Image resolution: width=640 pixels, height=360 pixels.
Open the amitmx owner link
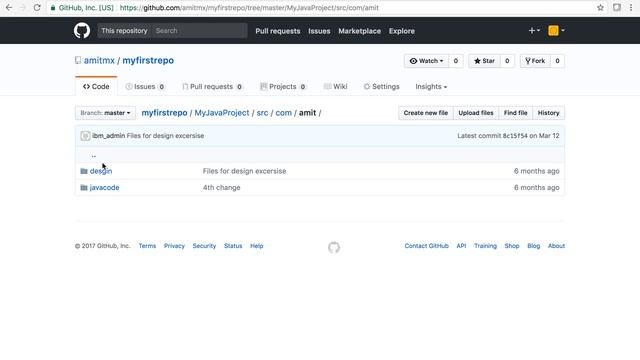click(99, 60)
